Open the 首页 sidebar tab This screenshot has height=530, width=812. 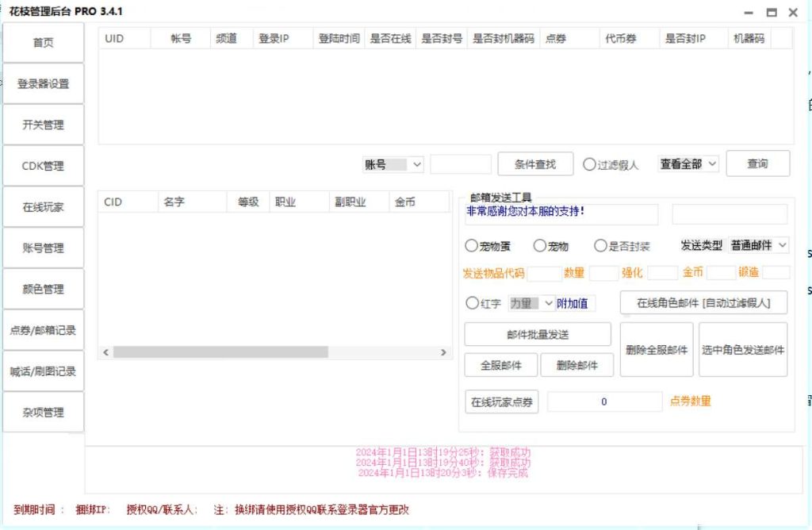tap(44, 43)
